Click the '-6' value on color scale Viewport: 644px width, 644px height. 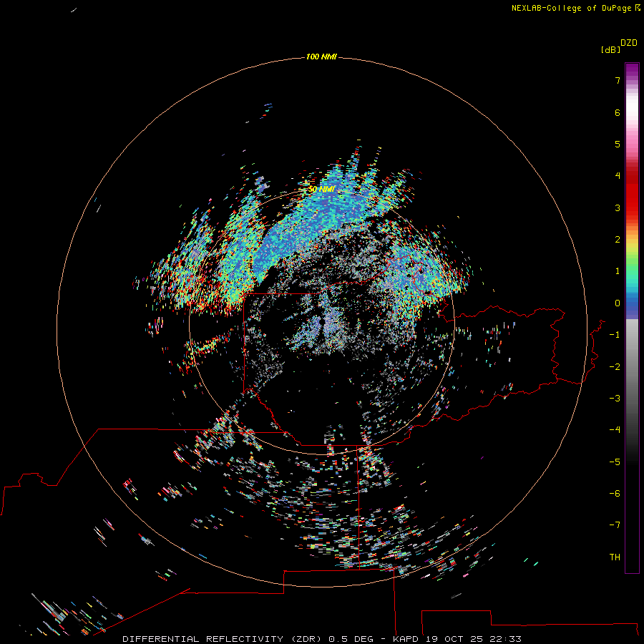(x=615, y=494)
